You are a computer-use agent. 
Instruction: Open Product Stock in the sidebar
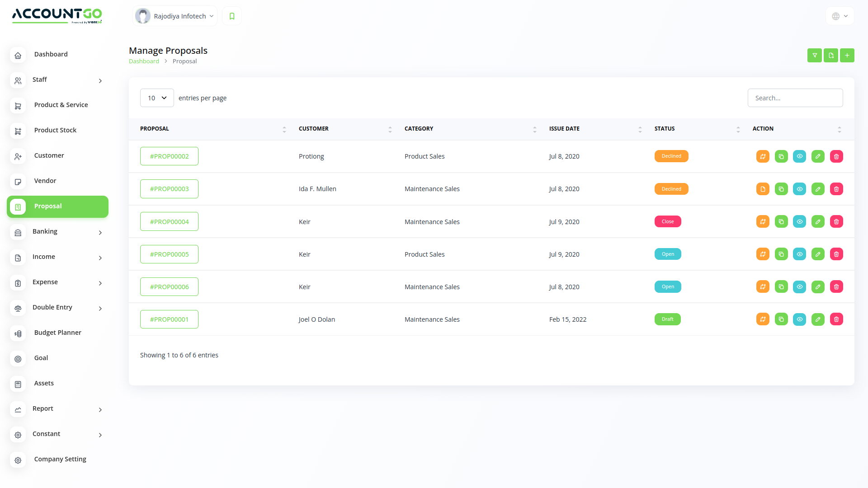[55, 130]
